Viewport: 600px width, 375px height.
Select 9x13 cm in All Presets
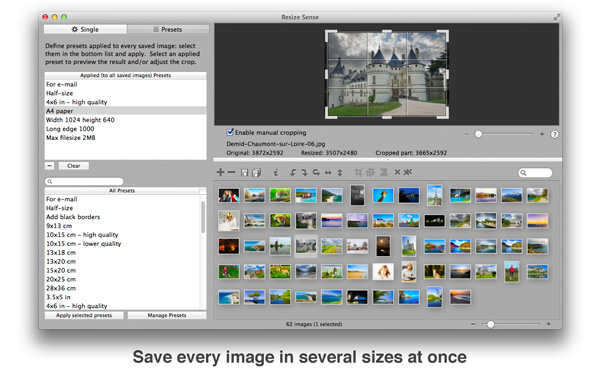click(122, 226)
